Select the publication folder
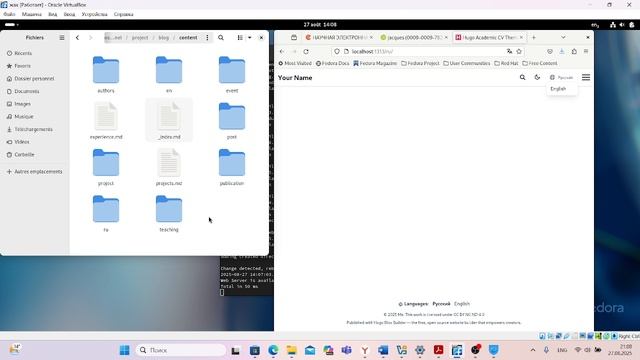Viewport: 640px width, 360px height. click(232, 162)
